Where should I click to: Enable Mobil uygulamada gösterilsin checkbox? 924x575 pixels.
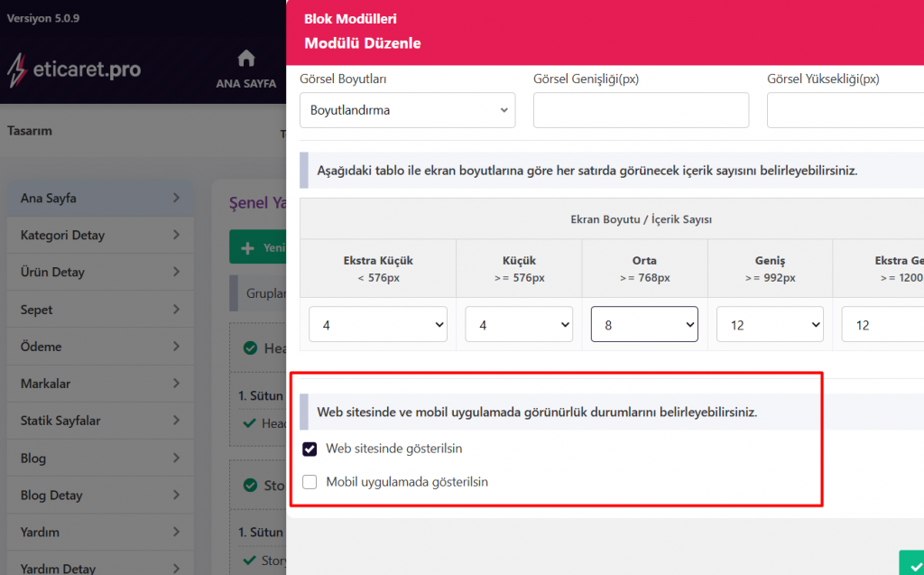[x=310, y=482]
